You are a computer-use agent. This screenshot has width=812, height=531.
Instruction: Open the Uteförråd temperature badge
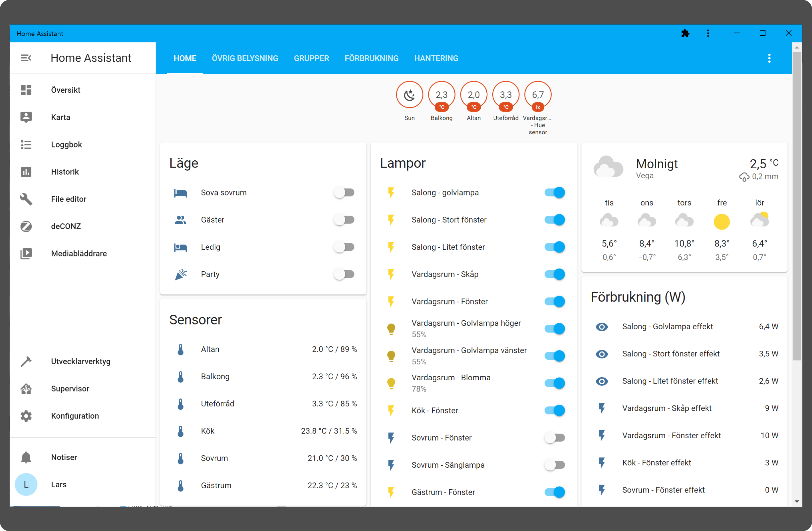(506, 96)
